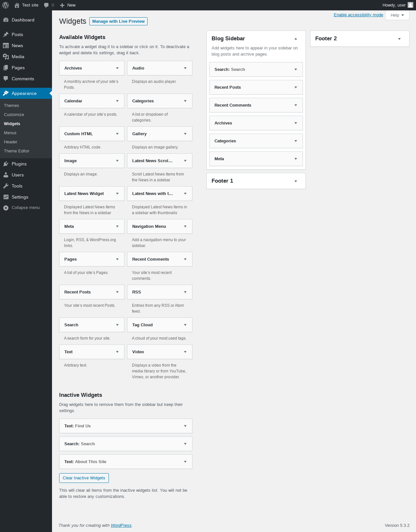416x532 pixels.
Task: Expand the Gallery widget arrow
Action: [185, 134]
